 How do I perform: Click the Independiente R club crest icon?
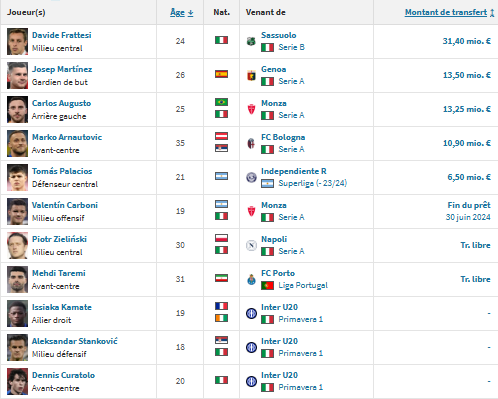pos(251,177)
